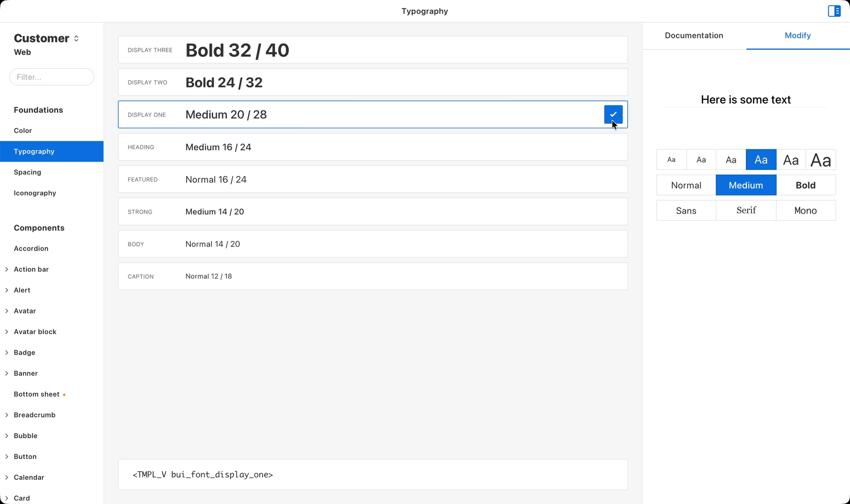Select the Serif font family

click(x=746, y=210)
